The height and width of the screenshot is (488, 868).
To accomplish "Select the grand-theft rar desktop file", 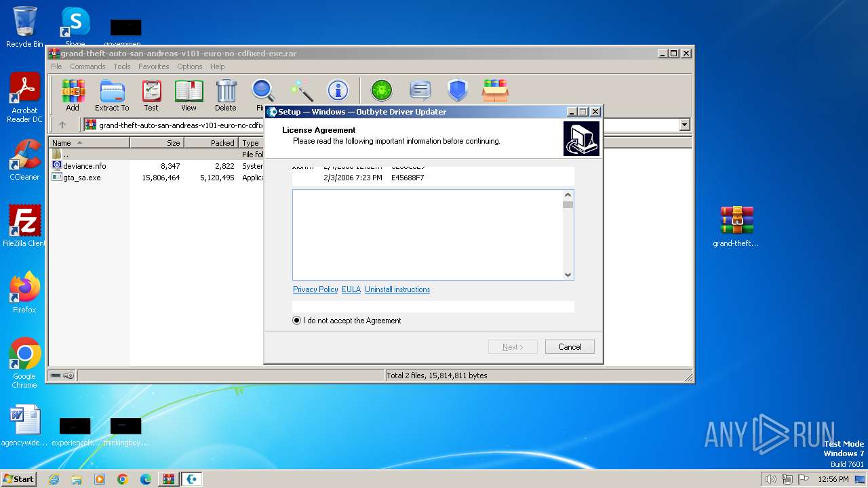I will [x=736, y=226].
